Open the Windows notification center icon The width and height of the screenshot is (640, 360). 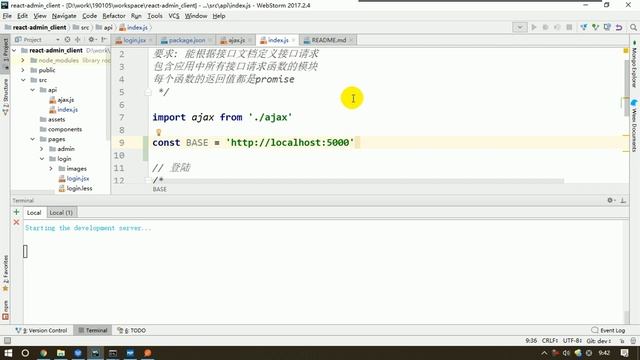click(x=624, y=353)
